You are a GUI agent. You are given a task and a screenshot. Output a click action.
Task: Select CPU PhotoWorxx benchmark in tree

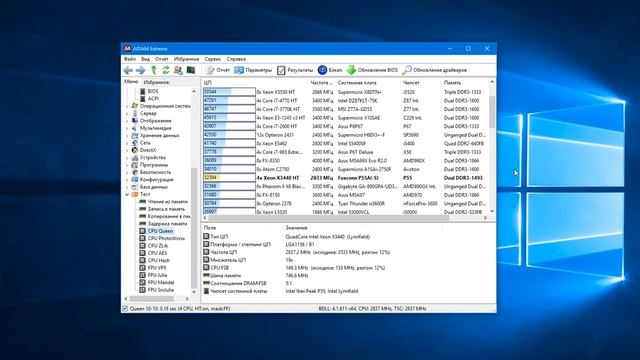tap(166, 238)
